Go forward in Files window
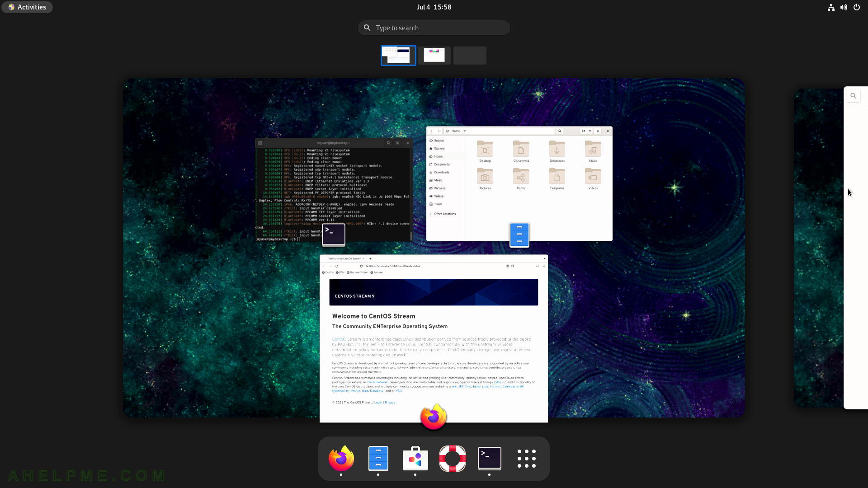This screenshot has width=868, height=488. pos(439,131)
